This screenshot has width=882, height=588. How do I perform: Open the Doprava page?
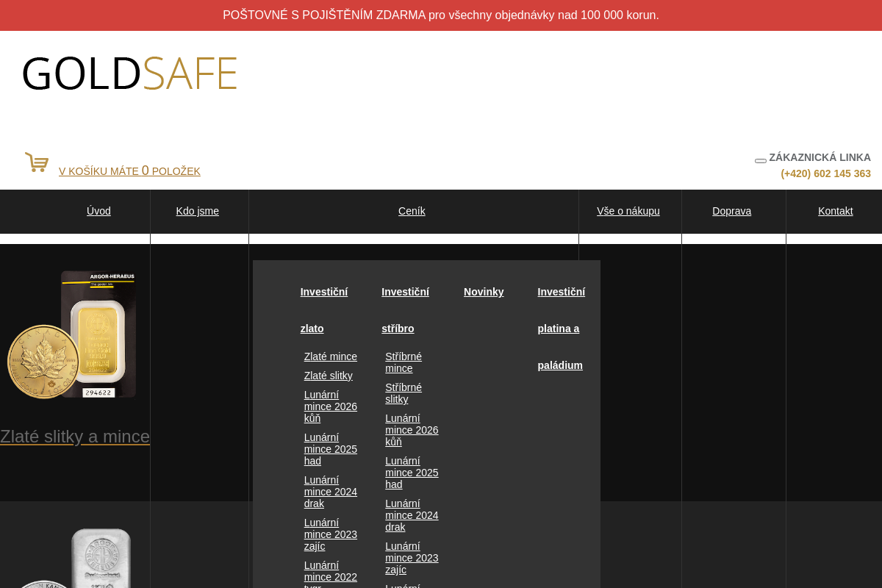(x=731, y=211)
